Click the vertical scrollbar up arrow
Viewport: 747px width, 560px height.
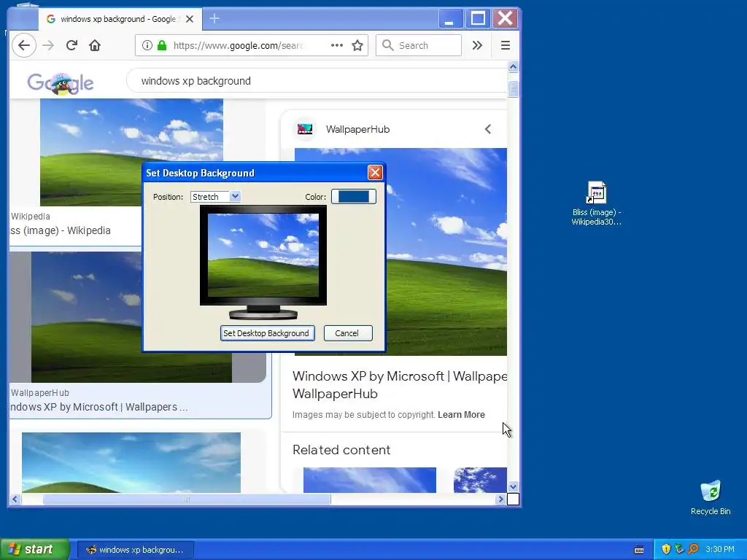coord(513,66)
